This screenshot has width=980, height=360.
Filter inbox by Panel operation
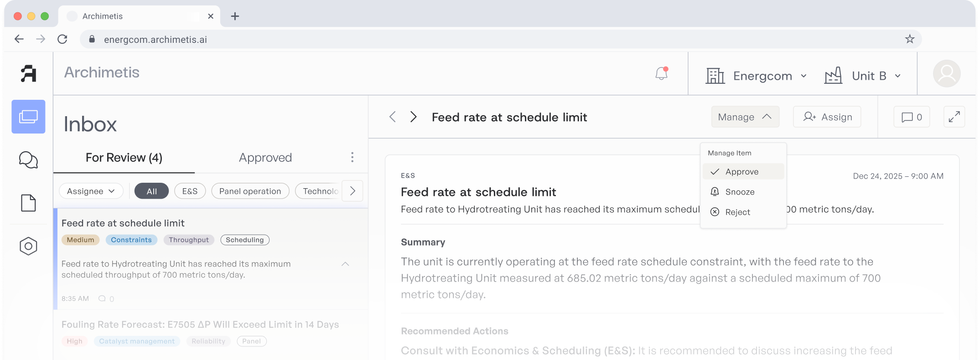click(x=250, y=191)
